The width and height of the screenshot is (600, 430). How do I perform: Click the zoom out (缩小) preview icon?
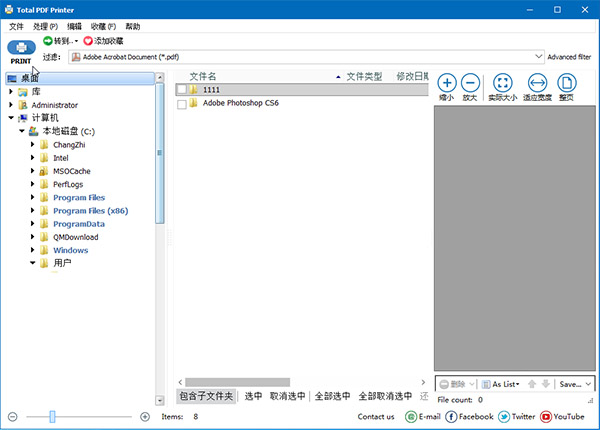pyautogui.click(x=446, y=84)
